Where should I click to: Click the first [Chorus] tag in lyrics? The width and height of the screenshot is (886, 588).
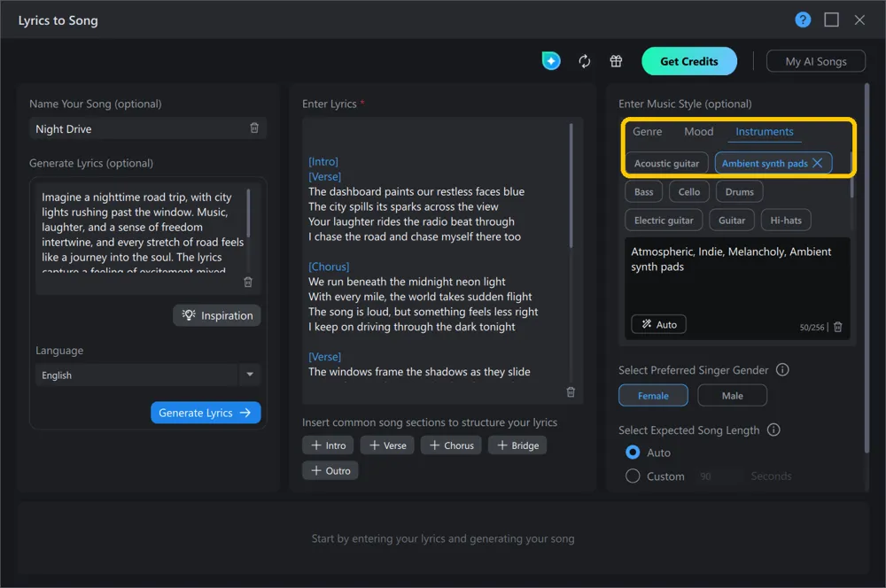(329, 267)
